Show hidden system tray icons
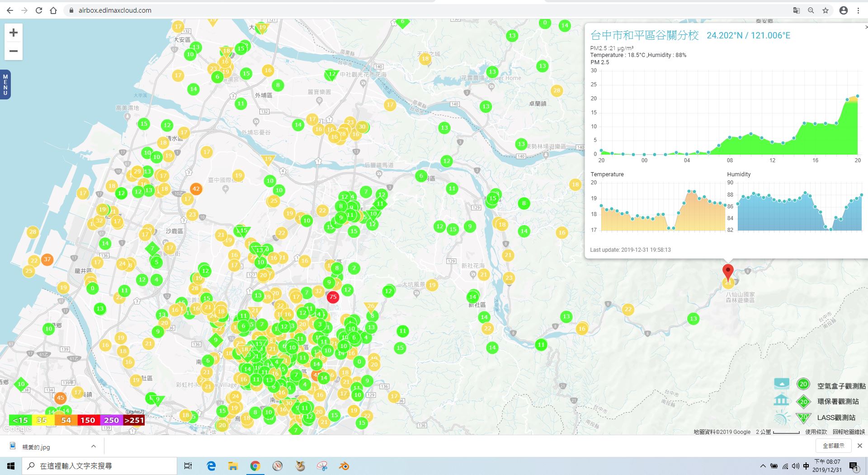Screen dimensions: 868x475 tap(763, 466)
